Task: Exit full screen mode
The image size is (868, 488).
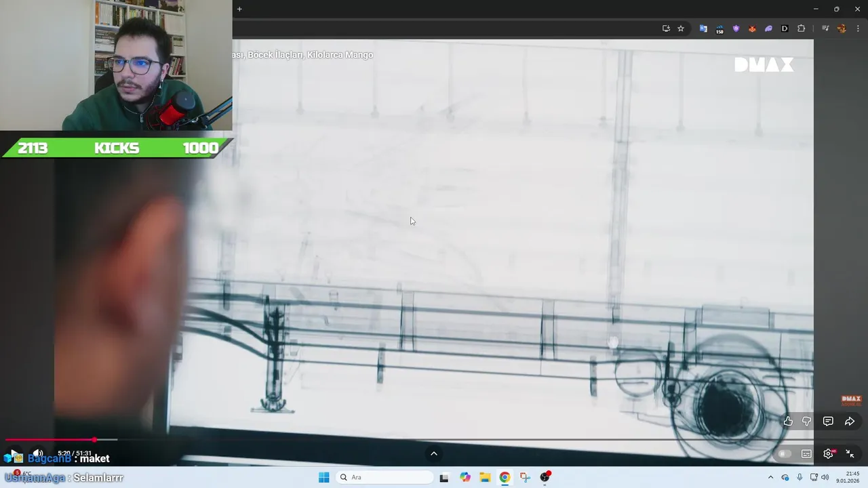Action: coord(850,453)
